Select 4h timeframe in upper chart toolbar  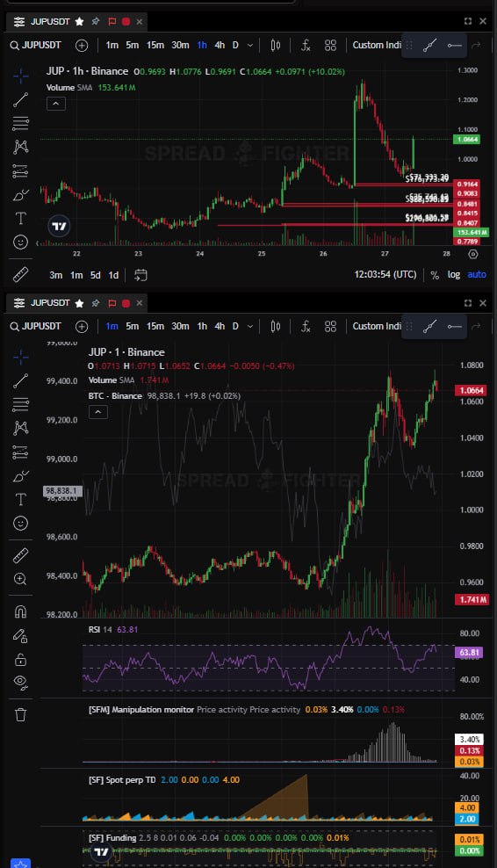220,46
